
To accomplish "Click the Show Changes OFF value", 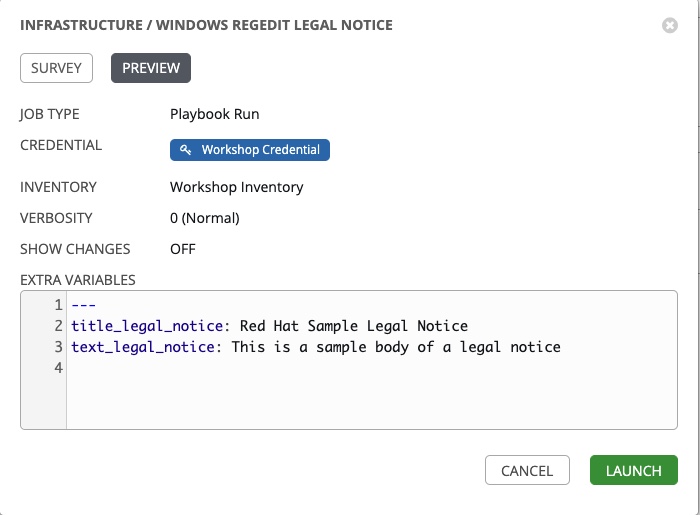I will point(183,249).
